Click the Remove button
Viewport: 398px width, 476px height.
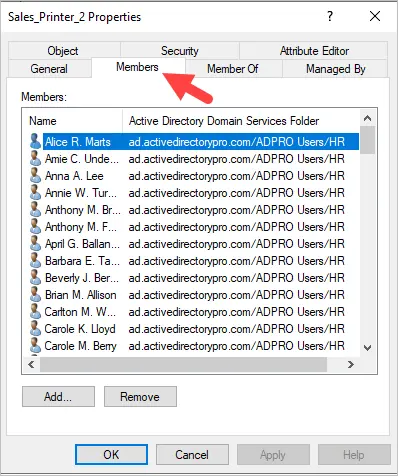pos(140,397)
